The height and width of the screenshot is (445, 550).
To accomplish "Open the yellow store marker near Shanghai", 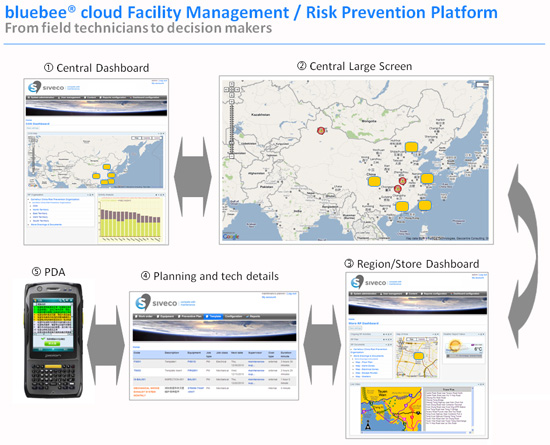I will (427, 178).
